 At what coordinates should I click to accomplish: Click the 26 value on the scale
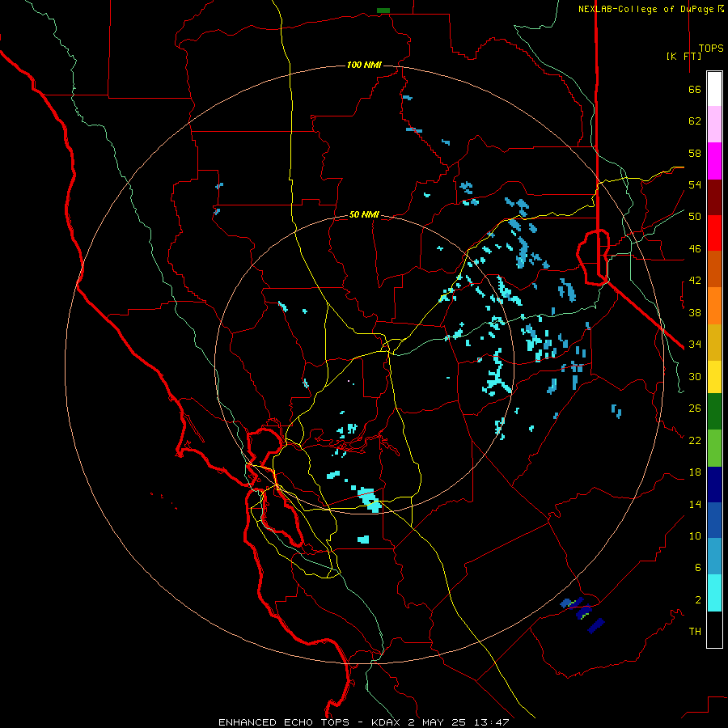click(695, 408)
